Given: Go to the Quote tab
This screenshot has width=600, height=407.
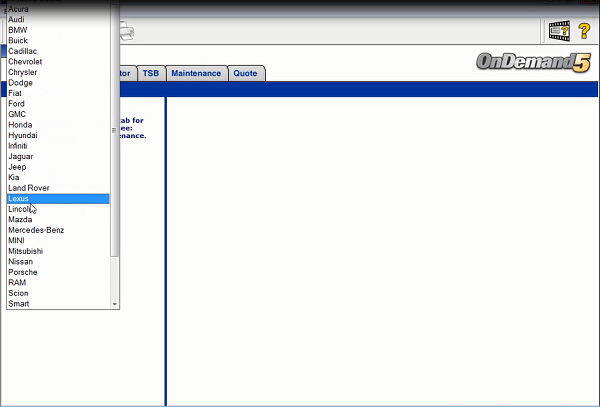Looking at the screenshot, I should coord(245,73).
